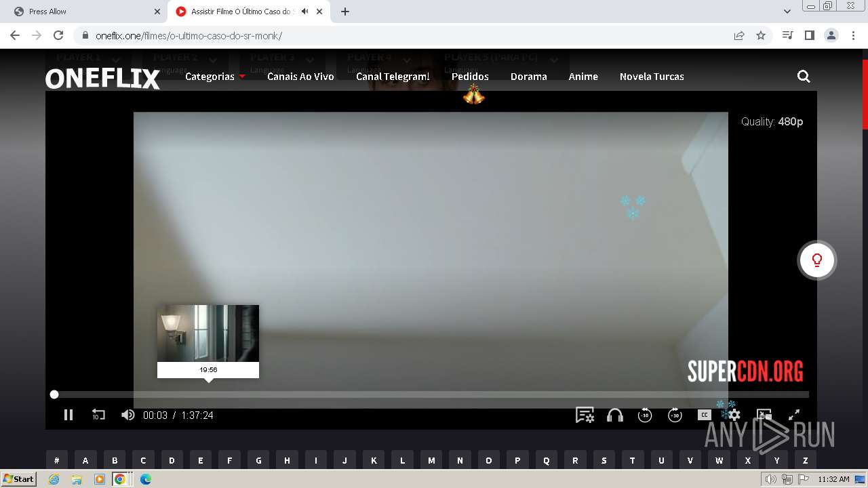868x488 pixels.
Task: Filter titles by letter A
Action: point(85,460)
